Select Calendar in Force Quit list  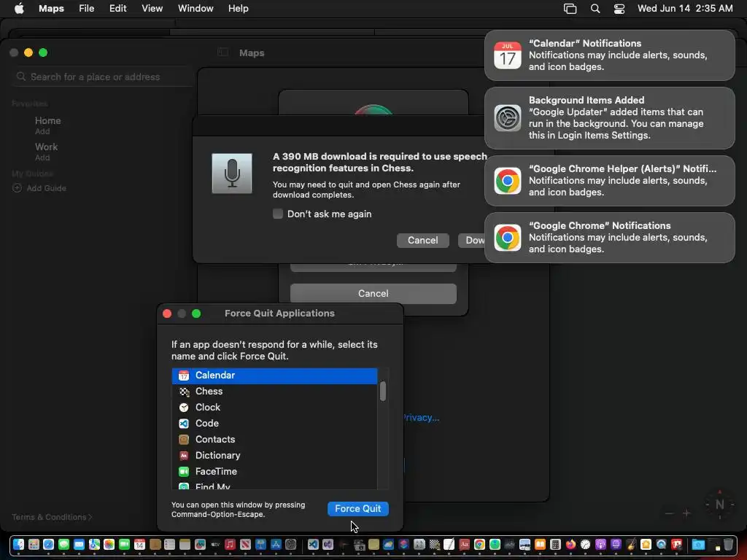[274, 376]
